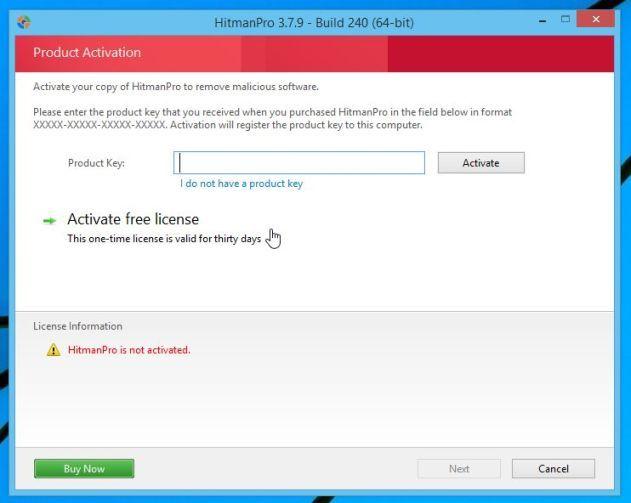Image resolution: width=631 pixels, height=503 pixels.
Task: Open the 'I do not have a product key' link
Action: 241,183
